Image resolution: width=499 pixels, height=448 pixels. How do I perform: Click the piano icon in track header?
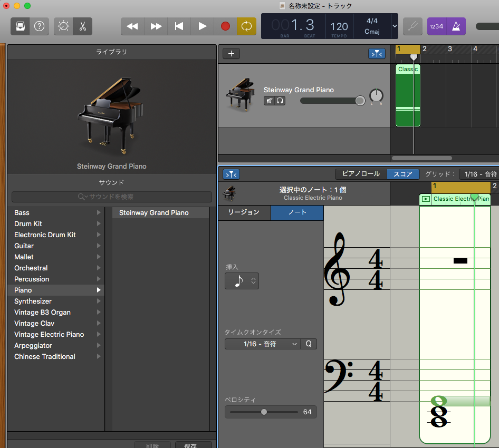coord(241,95)
